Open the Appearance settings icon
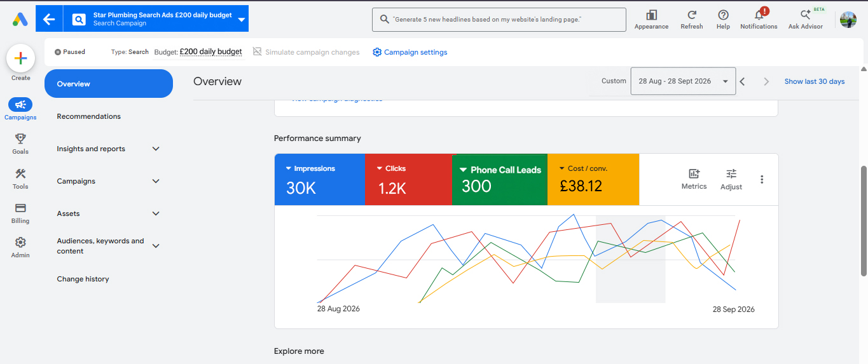868x364 pixels. click(651, 15)
